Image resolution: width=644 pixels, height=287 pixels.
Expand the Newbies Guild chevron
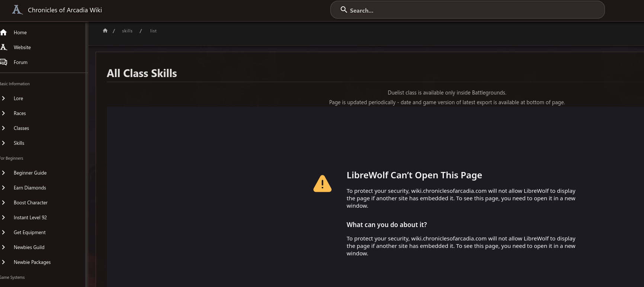(x=3, y=247)
